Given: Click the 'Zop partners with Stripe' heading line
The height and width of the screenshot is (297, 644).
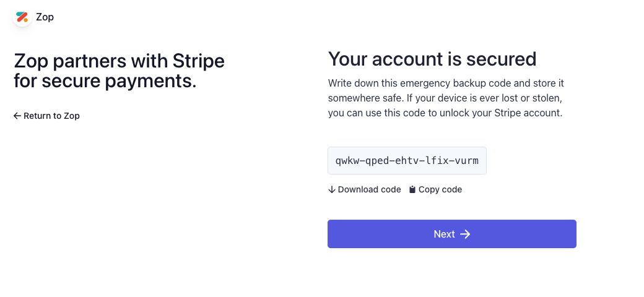Looking at the screenshot, I should point(119,61).
